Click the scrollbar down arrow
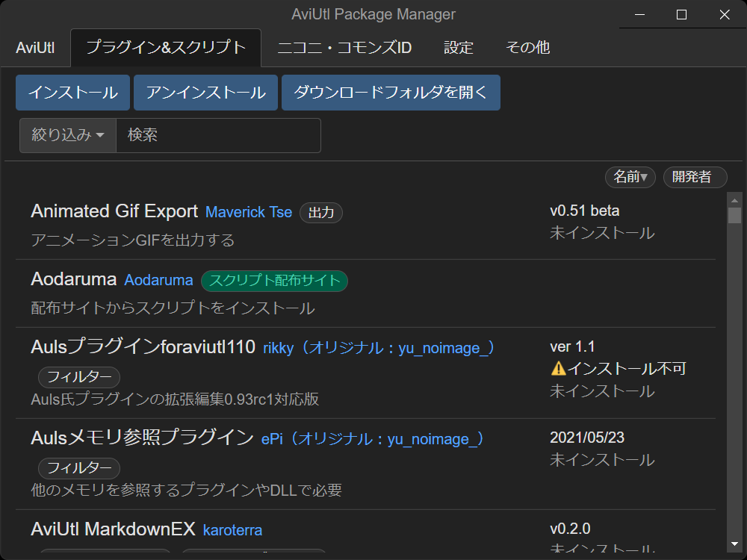Image resolution: width=747 pixels, height=560 pixels. tap(734, 544)
